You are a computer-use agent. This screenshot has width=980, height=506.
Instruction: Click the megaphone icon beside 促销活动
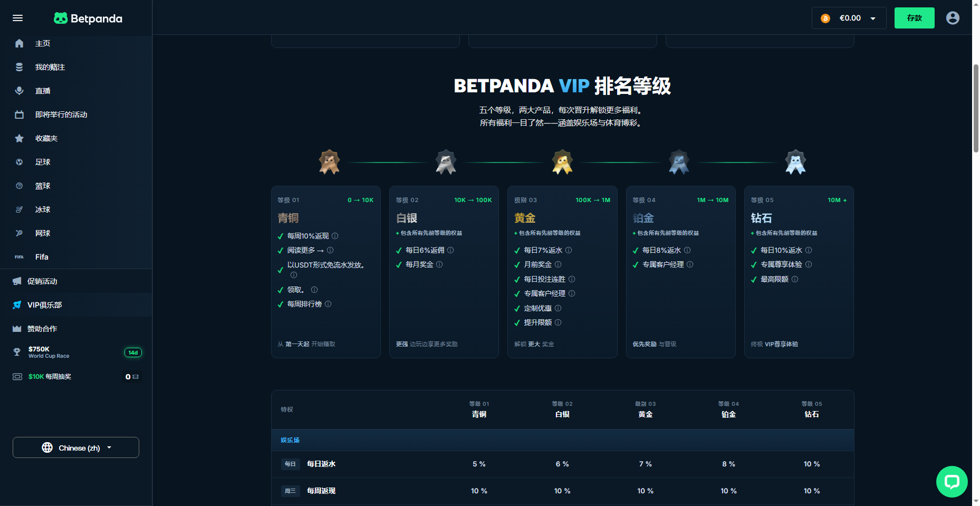click(x=17, y=281)
